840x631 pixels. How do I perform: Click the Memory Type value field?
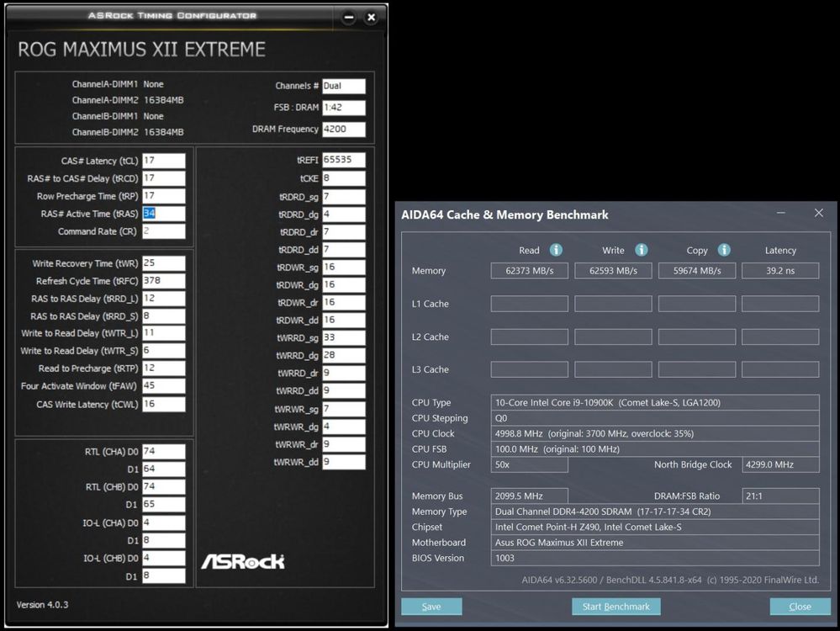point(655,512)
